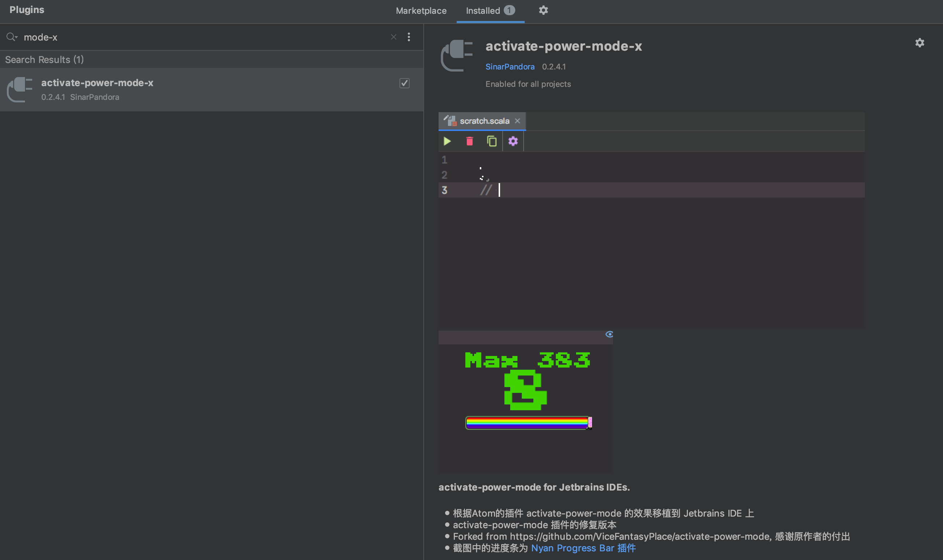Close the scratch.scala tab
The height and width of the screenshot is (560, 943).
[x=517, y=121]
